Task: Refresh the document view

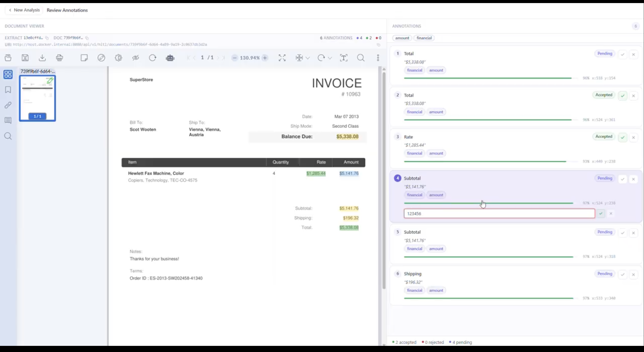Action: (152, 58)
